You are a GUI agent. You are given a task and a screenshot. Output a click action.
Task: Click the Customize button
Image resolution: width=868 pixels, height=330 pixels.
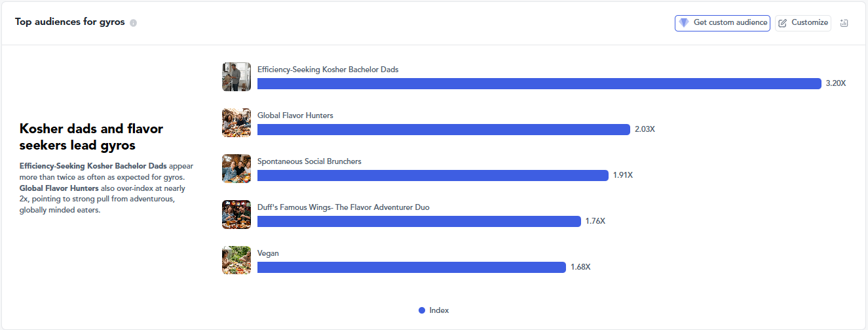pyautogui.click(x=803, y=23)
